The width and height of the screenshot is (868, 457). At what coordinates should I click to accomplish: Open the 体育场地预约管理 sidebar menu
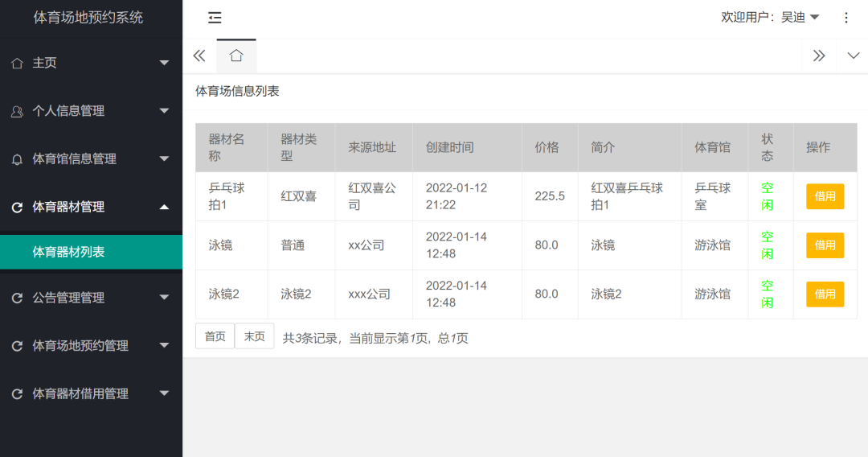pyautogui.click(x=92, y=346)
